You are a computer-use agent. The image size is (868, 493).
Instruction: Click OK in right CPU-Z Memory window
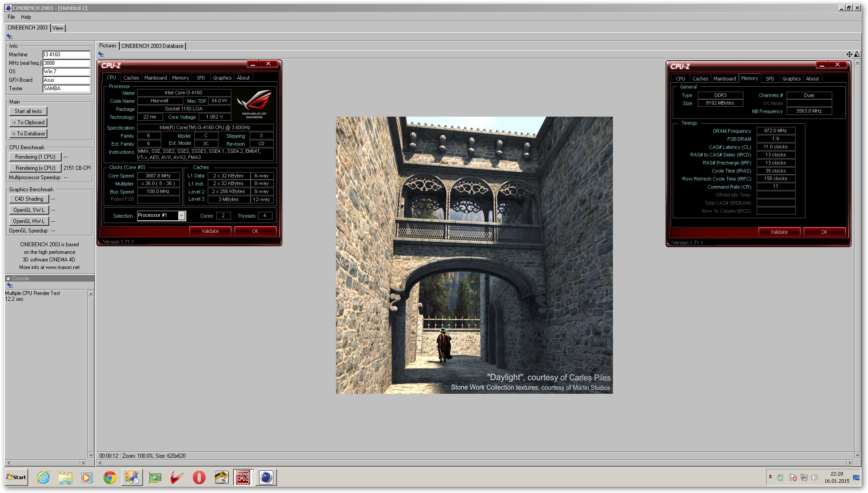(824, 232)
